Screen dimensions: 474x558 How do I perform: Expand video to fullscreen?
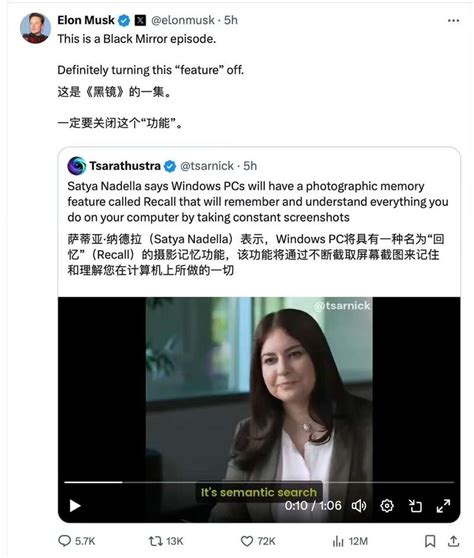tap(443, 505)
